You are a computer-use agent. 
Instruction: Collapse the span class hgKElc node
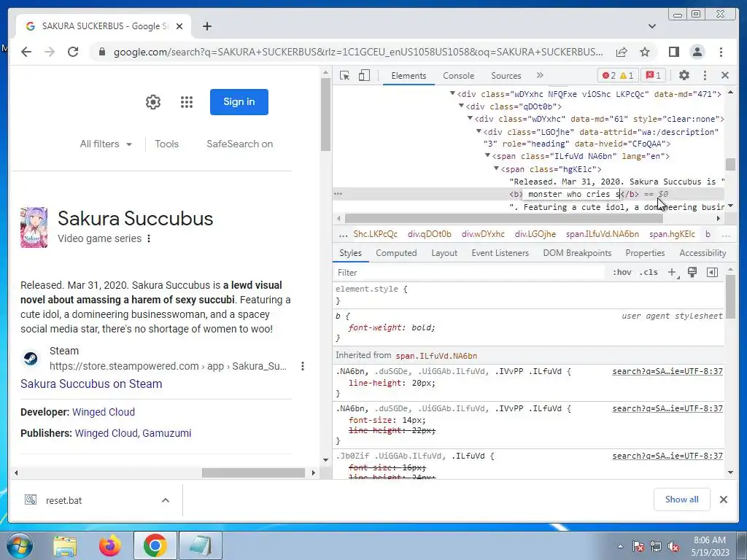click(x=496, y=168)
